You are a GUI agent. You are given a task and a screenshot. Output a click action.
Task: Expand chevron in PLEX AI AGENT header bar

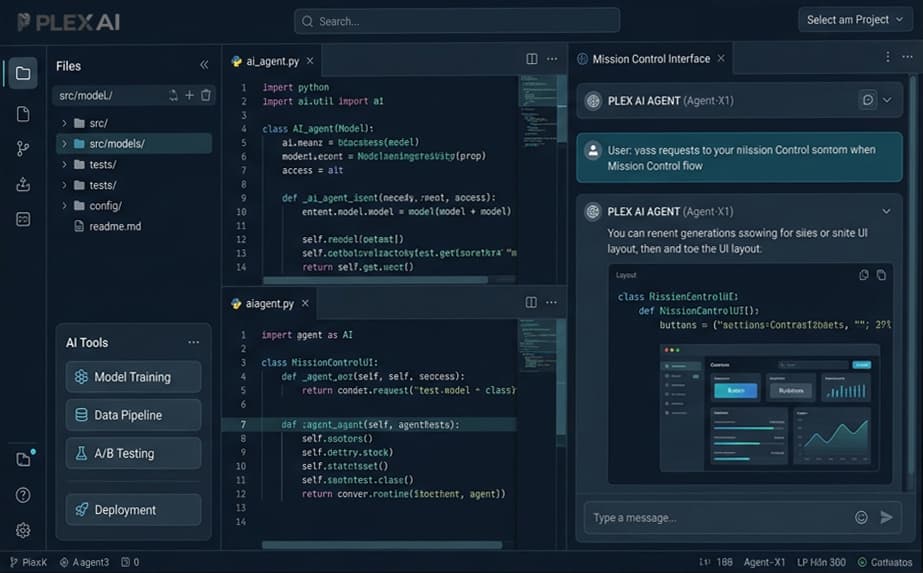887,100
